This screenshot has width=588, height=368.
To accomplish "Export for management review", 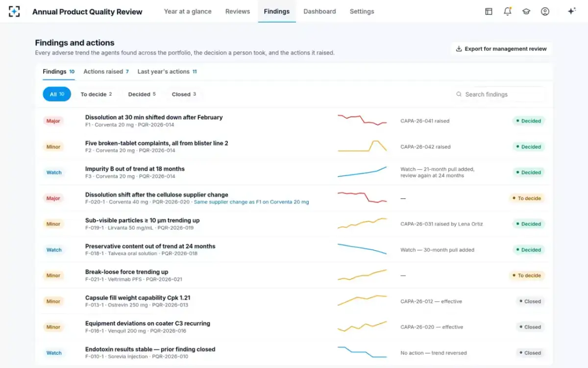I will pos(501,49).
